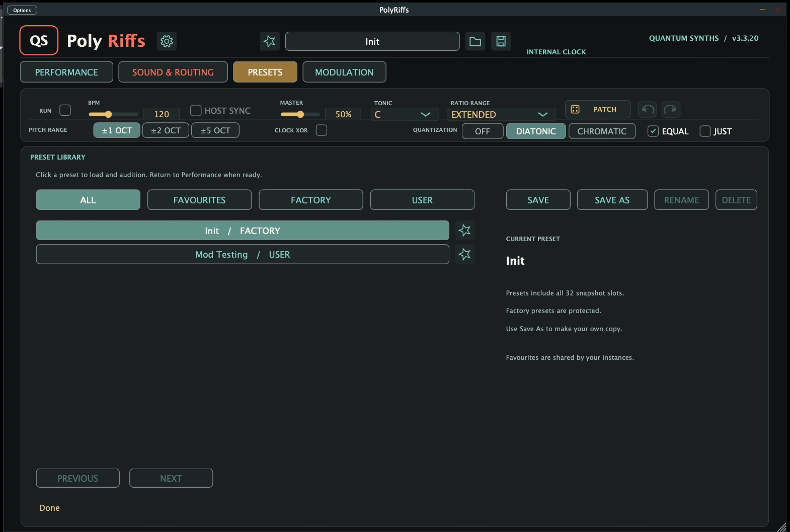Click the save disk icon

[x=501, y=41]
